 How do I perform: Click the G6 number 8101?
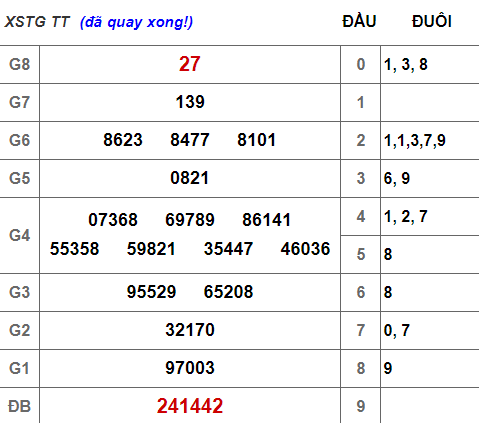pyautogui.click(x=257, y=140)
